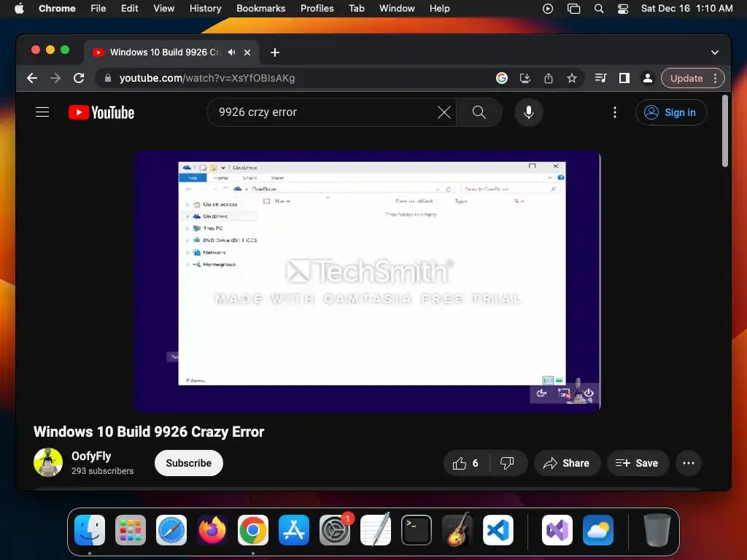This screenshot has height=560, width=747.
Task: Open the File menu
Action: coord(98,9)
